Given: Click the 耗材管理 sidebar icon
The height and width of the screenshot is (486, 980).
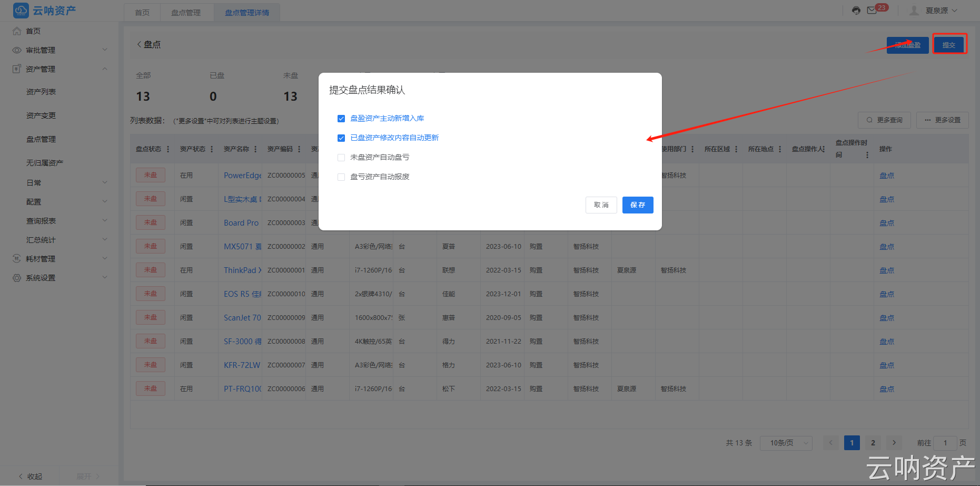Looking at the screenshot, I should pos(17,259).
